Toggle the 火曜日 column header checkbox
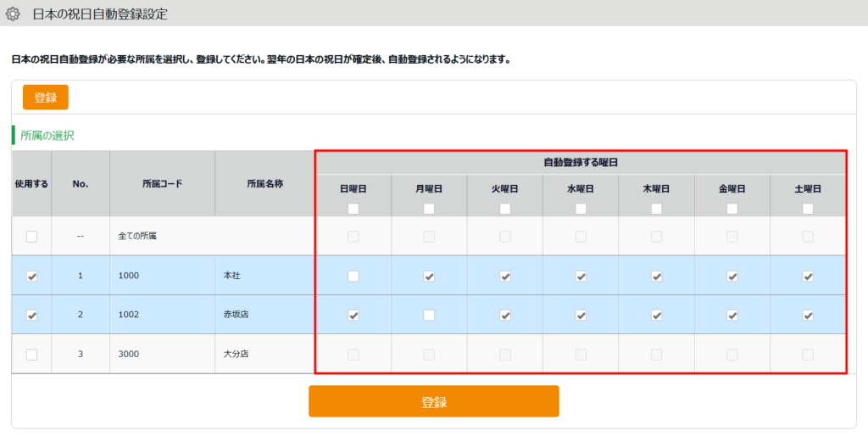Screen dimensions: 868x436 click(x=504, y=209)
